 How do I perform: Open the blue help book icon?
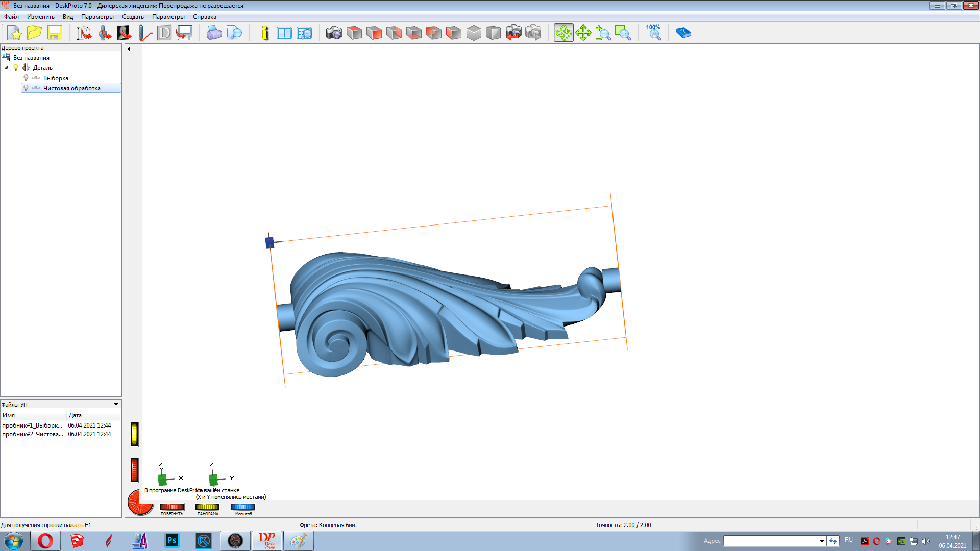[x=683, y=33]
